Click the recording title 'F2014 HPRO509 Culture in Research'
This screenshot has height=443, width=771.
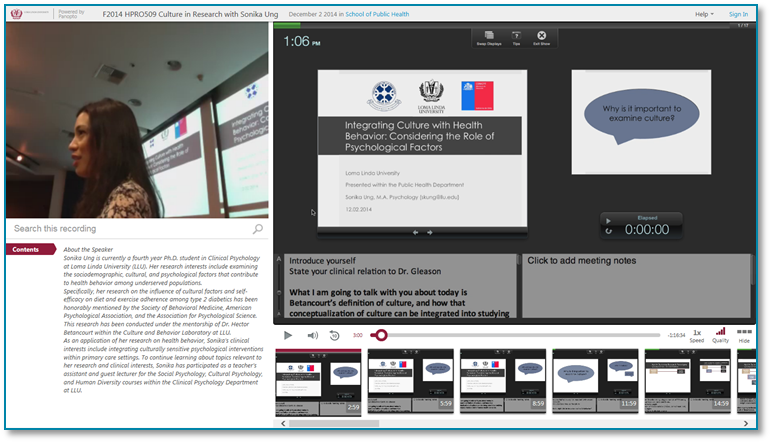pyautogui.click(x=190, y=14)
